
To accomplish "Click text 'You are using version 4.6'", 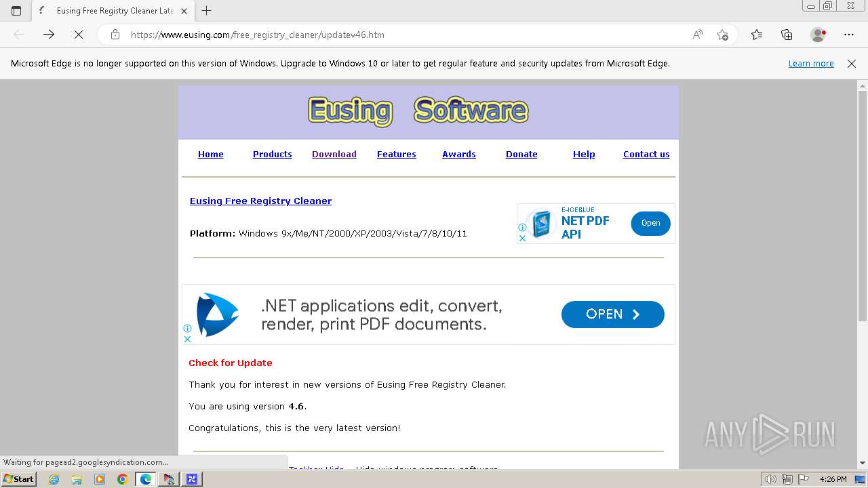I will coord(248,406).
